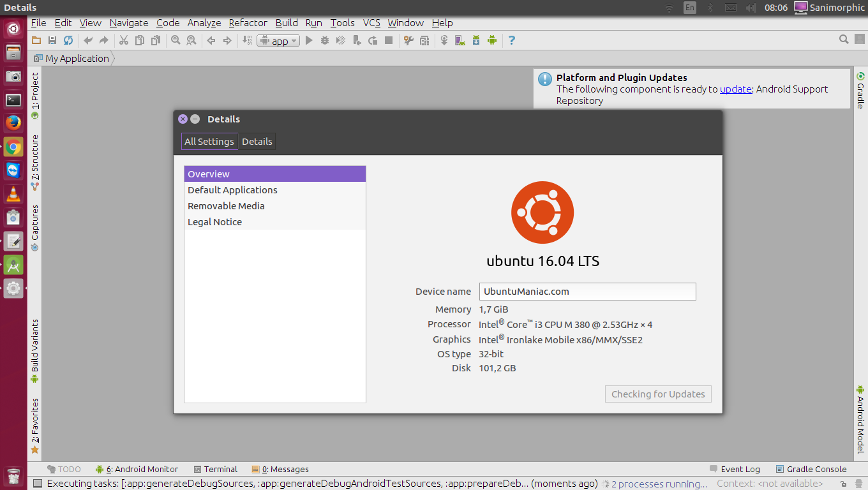Open the VCS menu

click(x=371, y=23)
